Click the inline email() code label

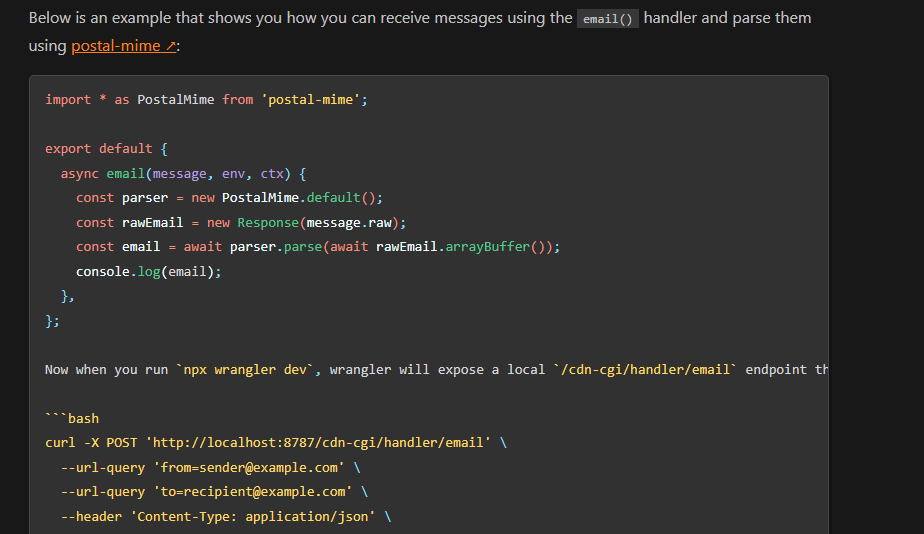click(608, 19)
